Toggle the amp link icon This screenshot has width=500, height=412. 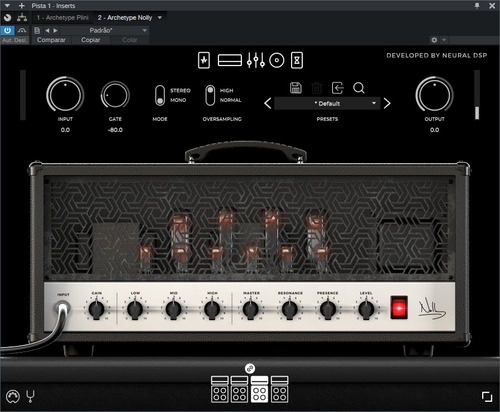click(x=250, y=368)
